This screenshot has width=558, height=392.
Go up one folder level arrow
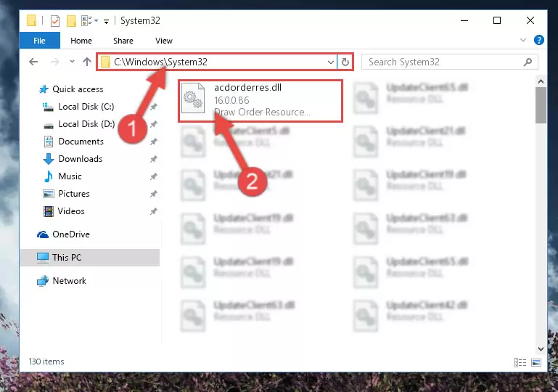coord(87,62)
